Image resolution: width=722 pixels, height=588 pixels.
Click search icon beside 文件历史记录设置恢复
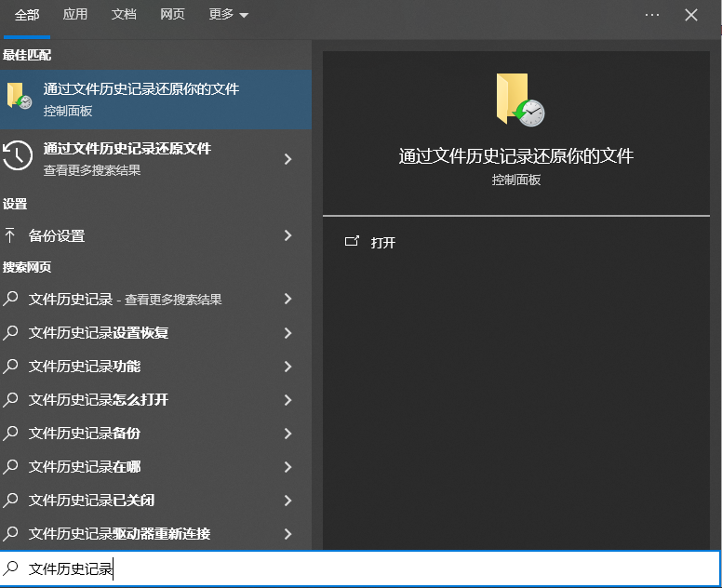pyautogui.click(x=10, y=332)
